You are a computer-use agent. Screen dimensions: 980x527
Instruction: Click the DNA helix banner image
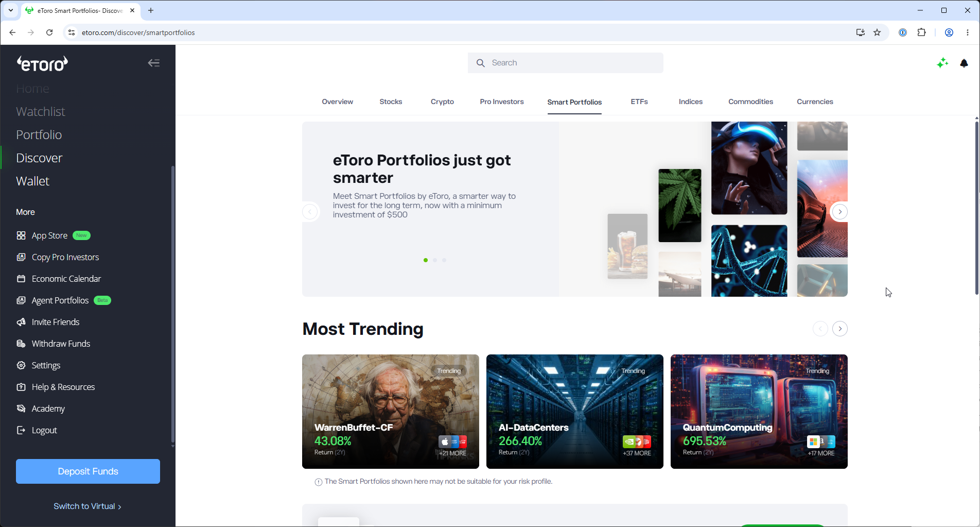[749, 261]
